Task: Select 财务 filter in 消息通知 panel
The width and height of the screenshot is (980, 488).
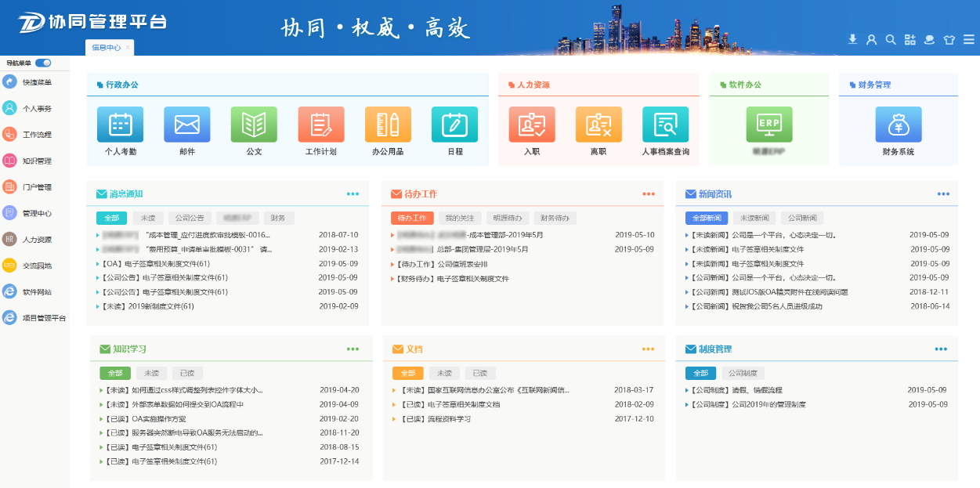Action: pyautogui.click(x=278, y=218)
